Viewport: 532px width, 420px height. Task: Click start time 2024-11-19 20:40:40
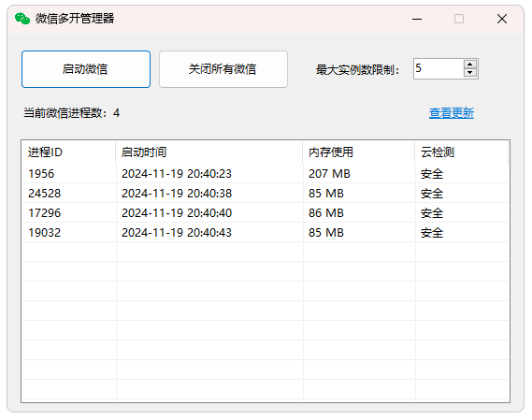tap(177, 213)
